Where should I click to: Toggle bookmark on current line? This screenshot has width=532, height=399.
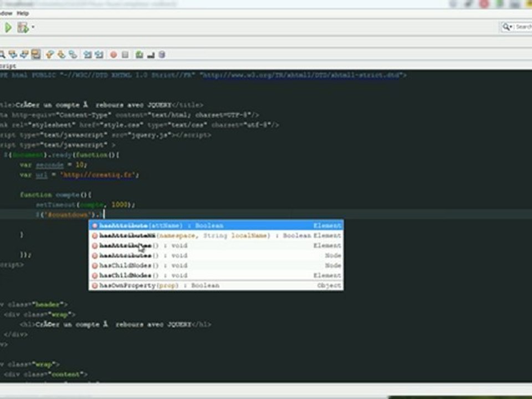tap(73, 54)
